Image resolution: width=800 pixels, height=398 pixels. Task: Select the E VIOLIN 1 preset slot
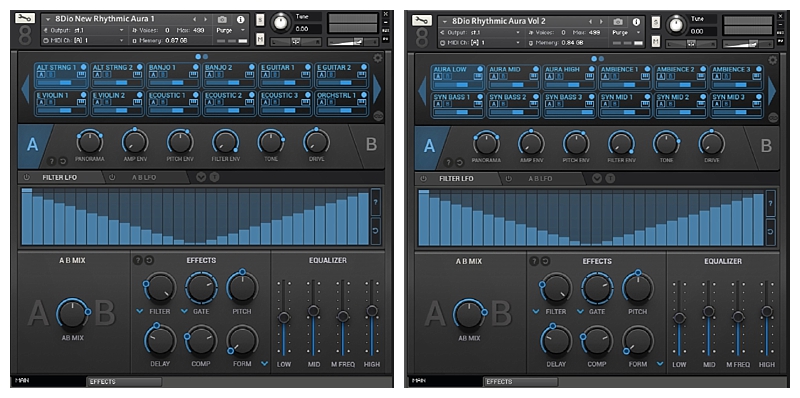coord(62,104)
